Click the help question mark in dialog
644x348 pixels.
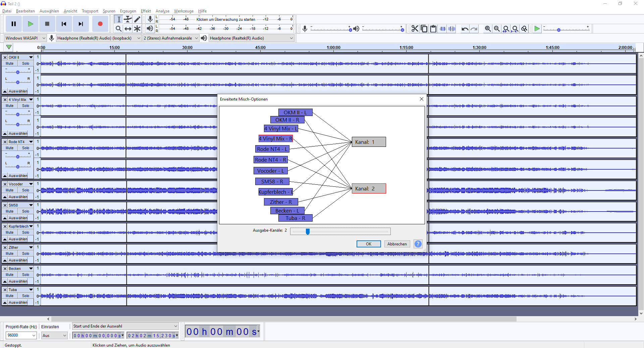[418, 244]
